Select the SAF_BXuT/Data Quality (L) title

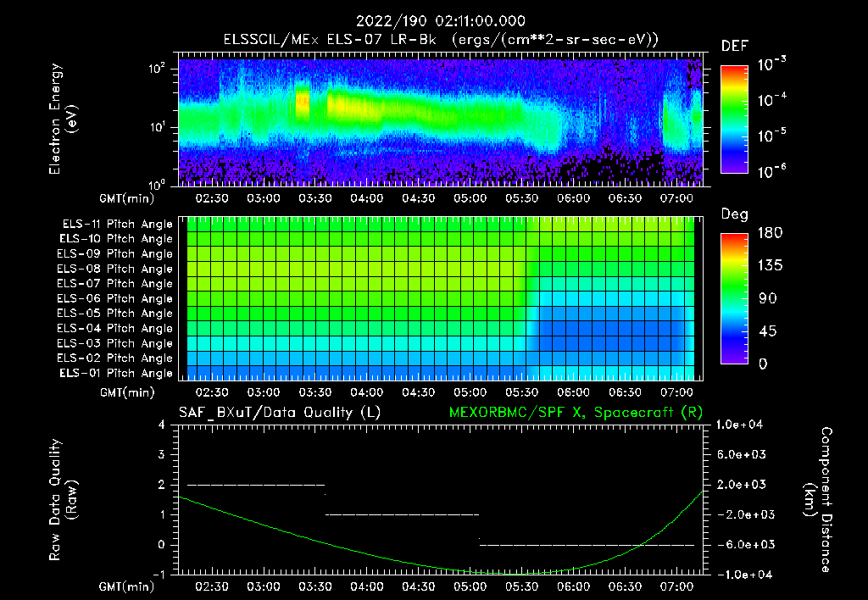pyautogui.click(x=280, y=413)
